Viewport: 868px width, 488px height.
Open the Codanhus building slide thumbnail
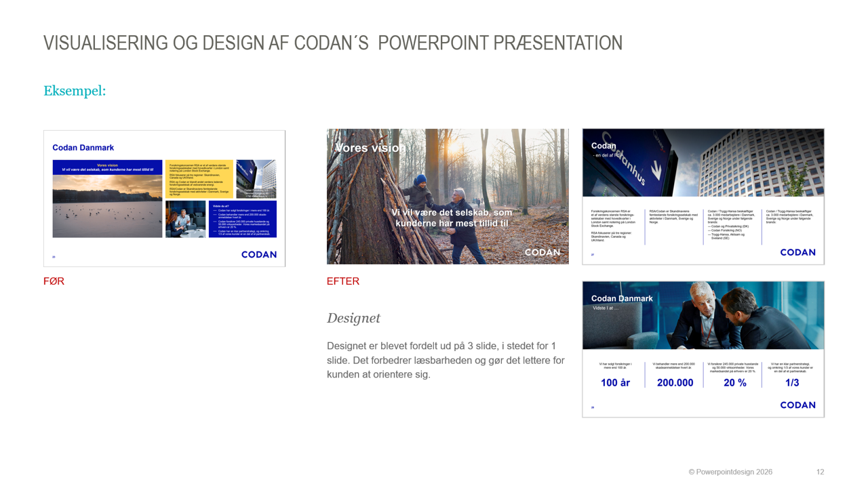click(703, 197)
